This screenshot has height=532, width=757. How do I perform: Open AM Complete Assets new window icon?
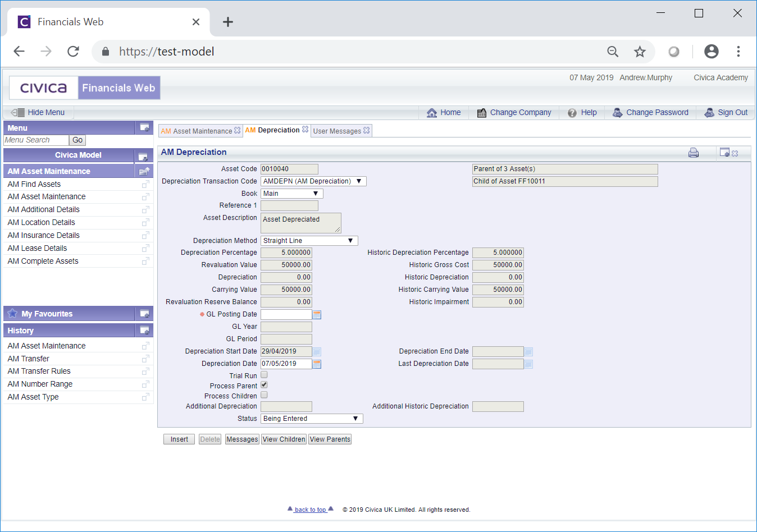(145, 262)
